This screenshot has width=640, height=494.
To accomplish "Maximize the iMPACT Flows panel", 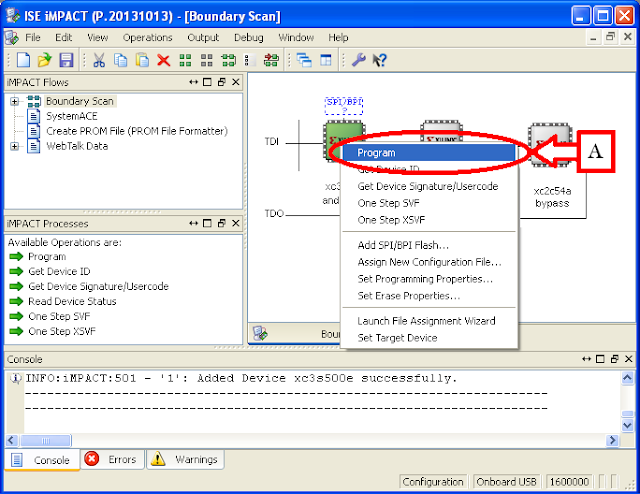I will 207,82.
